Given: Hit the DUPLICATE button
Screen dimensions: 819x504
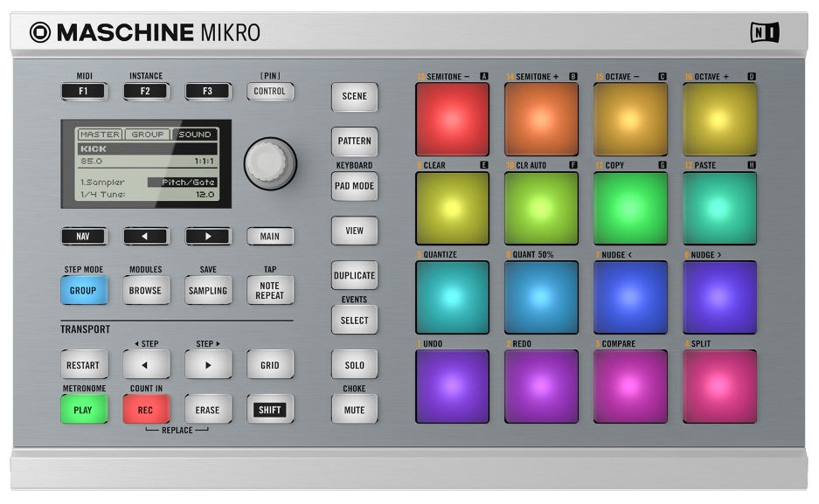Looking at the screenshot, I should click(354, 275).
